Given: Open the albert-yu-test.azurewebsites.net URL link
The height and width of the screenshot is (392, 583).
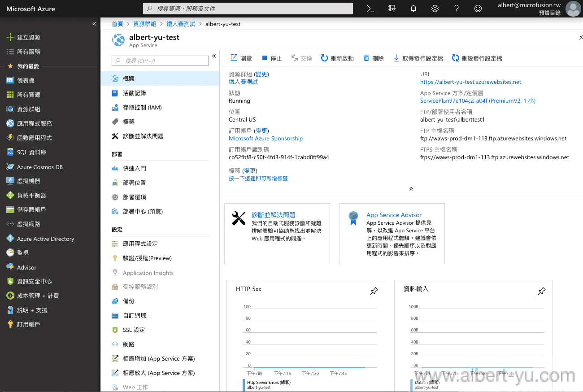Looking at the screenshot, I should 470,82.
